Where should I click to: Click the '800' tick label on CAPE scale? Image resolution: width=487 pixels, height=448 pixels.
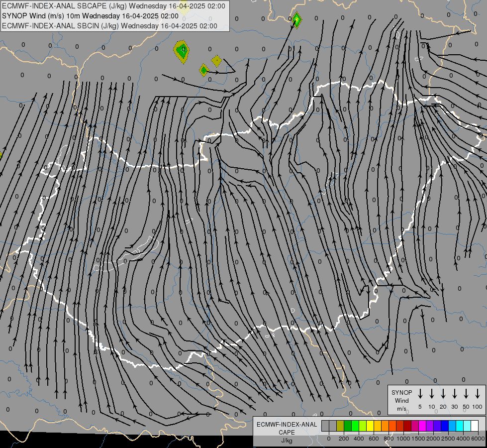pos(389,439)
